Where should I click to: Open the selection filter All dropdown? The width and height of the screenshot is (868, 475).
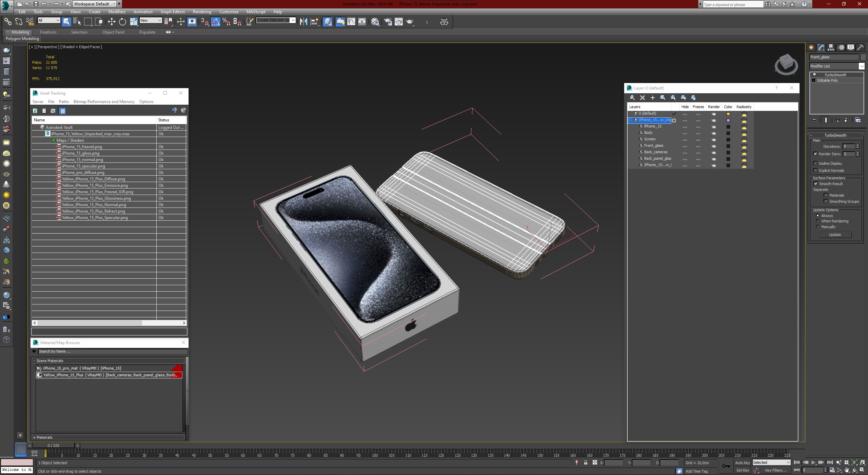49,20
